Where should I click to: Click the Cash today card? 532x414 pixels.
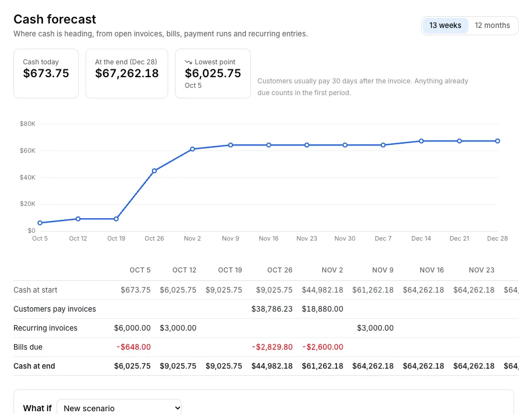pyautogui.click(x=46, y=73)
